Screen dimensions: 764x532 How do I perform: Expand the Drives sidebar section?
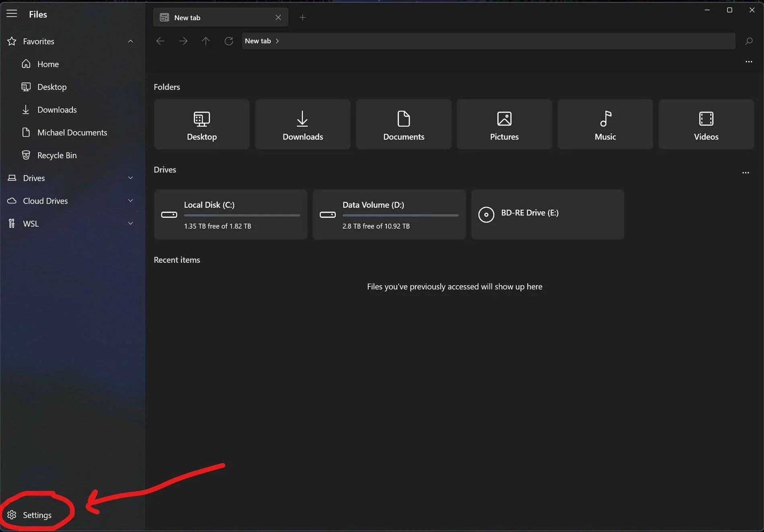point(130,178)
